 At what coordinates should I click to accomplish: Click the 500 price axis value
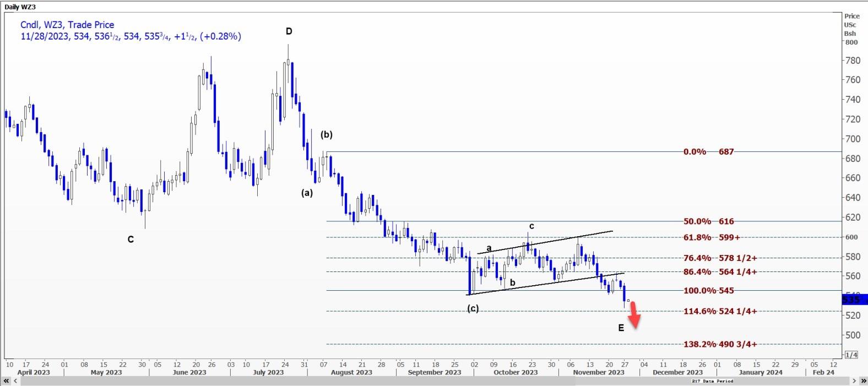point(853,335)
